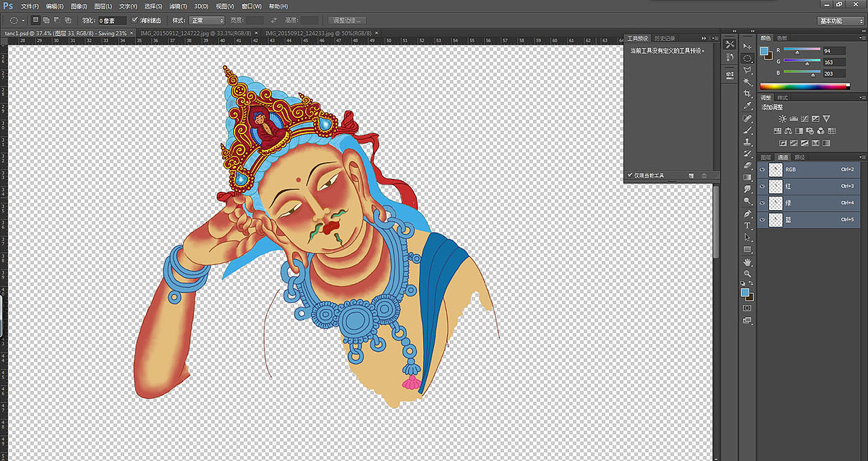
Task: Close the tanc1.psd document tab
Action: [x=132, y=33]
